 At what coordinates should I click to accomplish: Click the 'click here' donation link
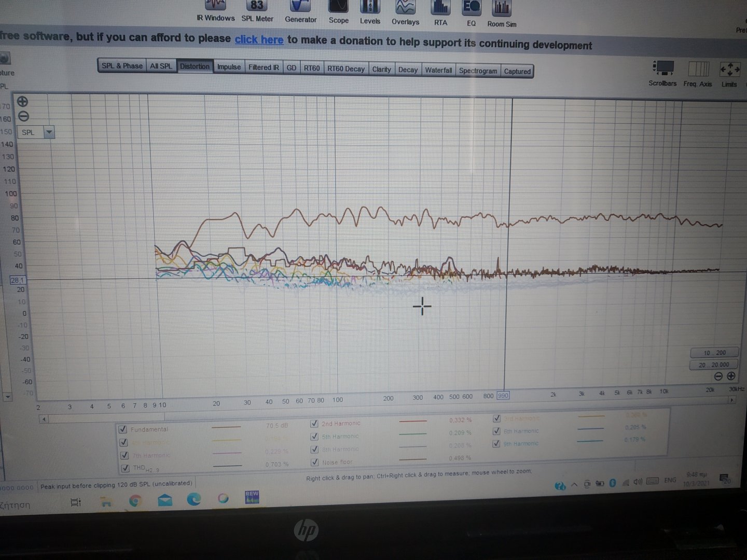(259, 40)
